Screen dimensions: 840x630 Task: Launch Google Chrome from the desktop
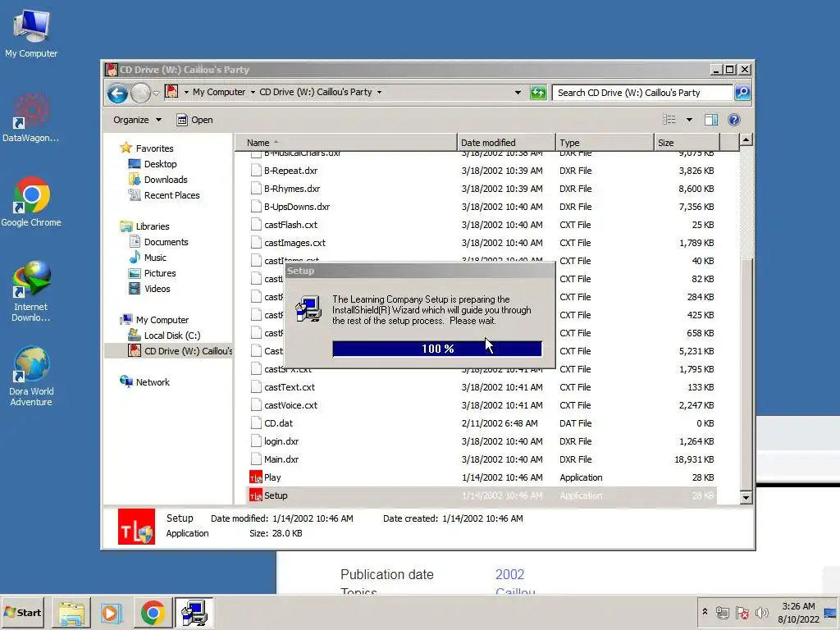point(31,202)
